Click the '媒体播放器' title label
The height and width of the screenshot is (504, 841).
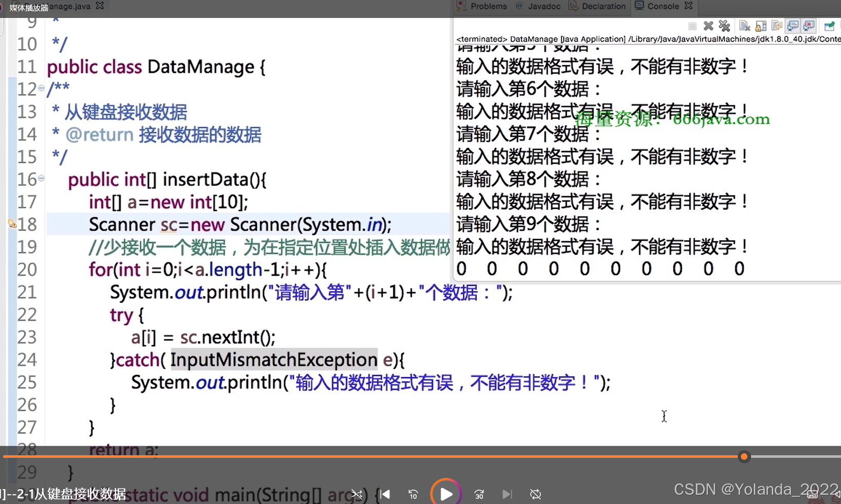[29, 8]
